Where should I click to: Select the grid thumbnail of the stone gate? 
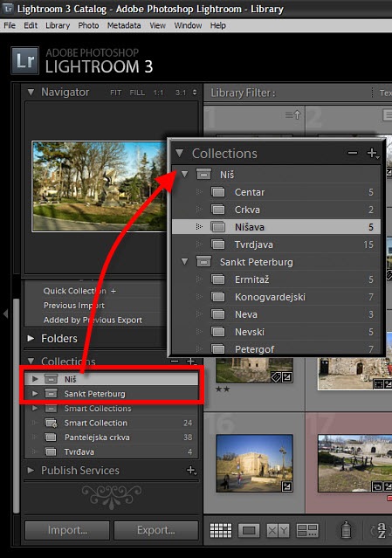[x=254, y=463]
